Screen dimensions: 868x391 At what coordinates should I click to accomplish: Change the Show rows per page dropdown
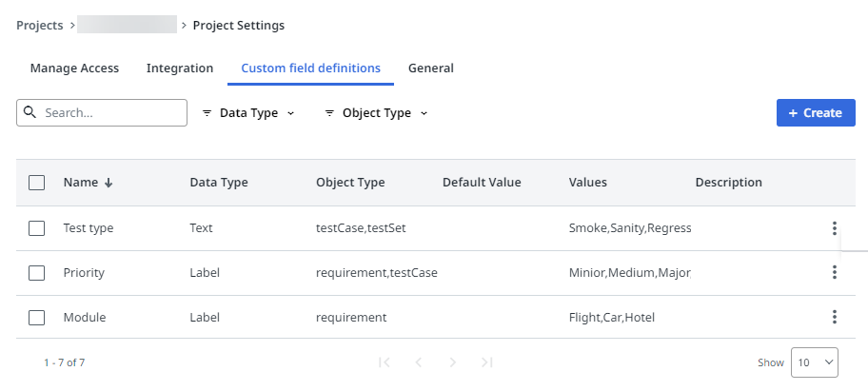click(x=814, y=362)
